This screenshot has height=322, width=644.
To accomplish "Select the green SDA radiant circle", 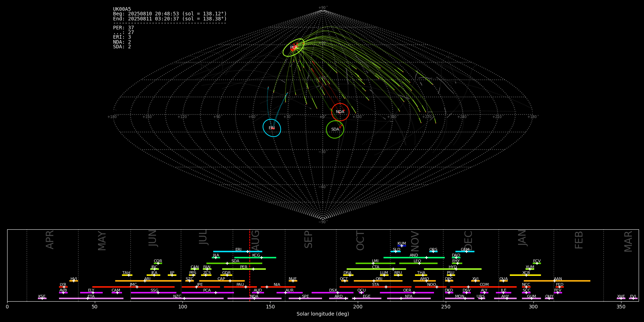I will [335, 130].
